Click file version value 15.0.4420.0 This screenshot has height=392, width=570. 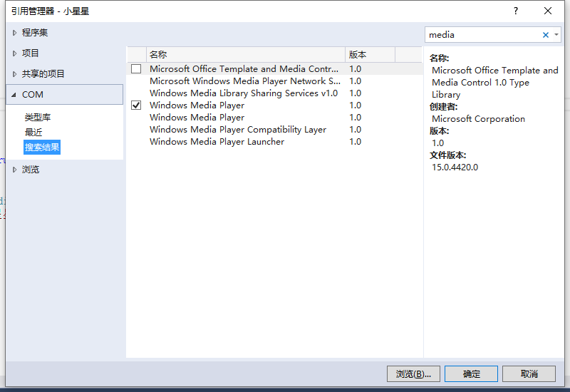point(455,167)
